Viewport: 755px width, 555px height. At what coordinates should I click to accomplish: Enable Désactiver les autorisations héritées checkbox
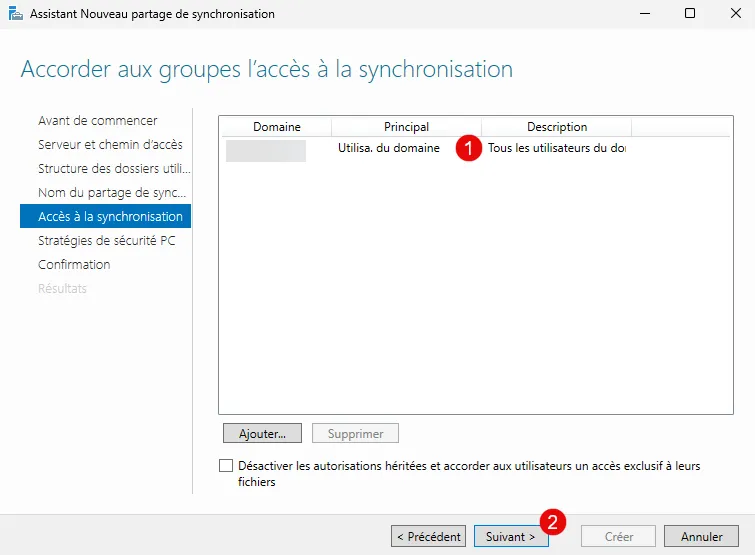pyautogui.click(x=226, y=466)
